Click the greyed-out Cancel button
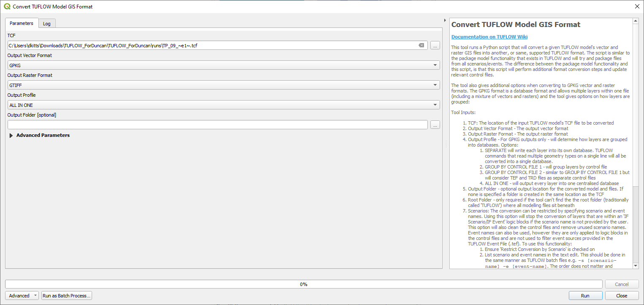The image size is (644, 305). tap(622, 284)
